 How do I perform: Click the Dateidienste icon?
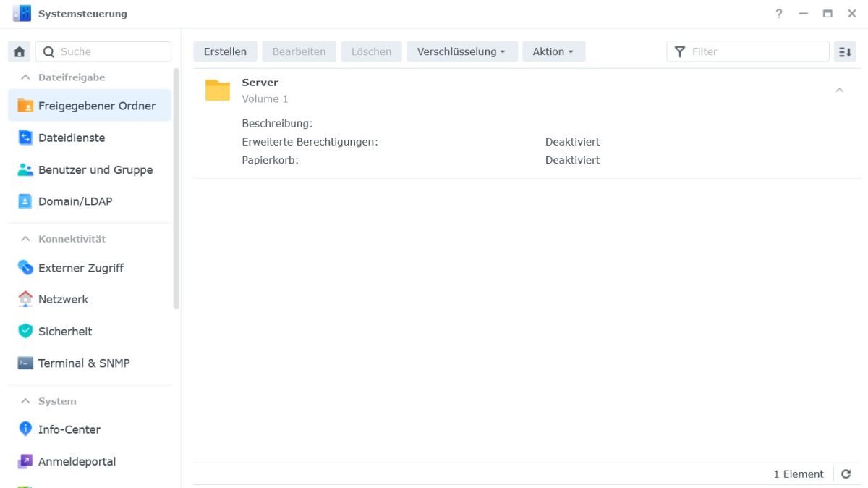[25, 138]
